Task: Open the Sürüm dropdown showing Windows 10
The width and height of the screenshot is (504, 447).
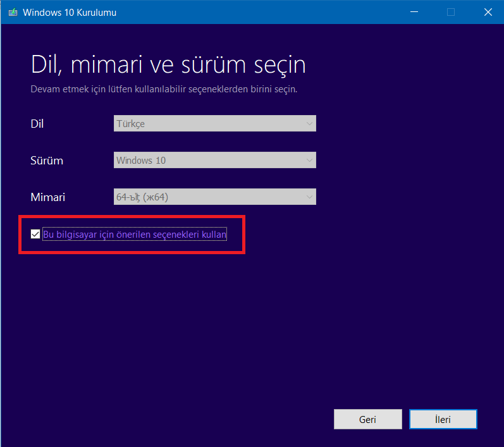Action: (x=215, y=160)
